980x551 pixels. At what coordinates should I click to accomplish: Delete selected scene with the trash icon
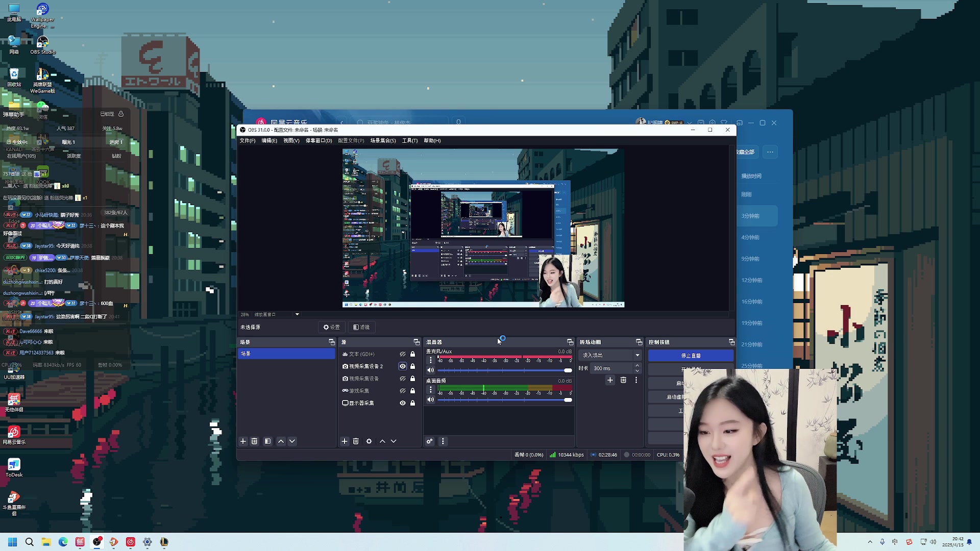click(254, 441)
